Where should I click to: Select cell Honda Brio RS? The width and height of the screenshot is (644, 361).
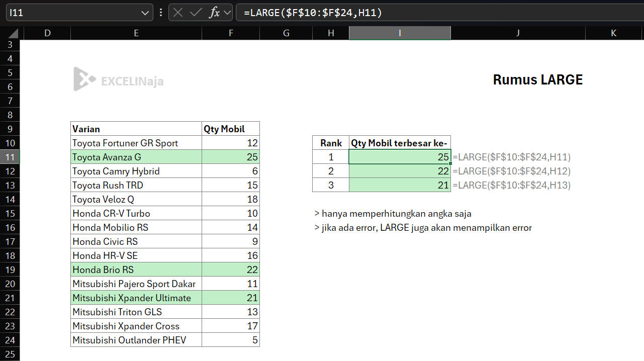(x=136, y=269)
